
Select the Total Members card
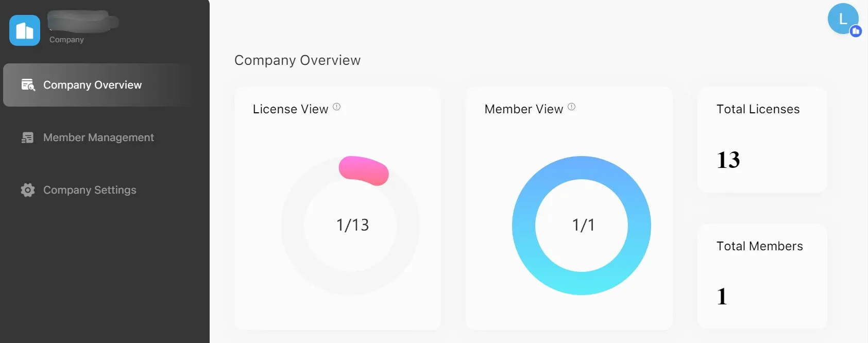762,276
